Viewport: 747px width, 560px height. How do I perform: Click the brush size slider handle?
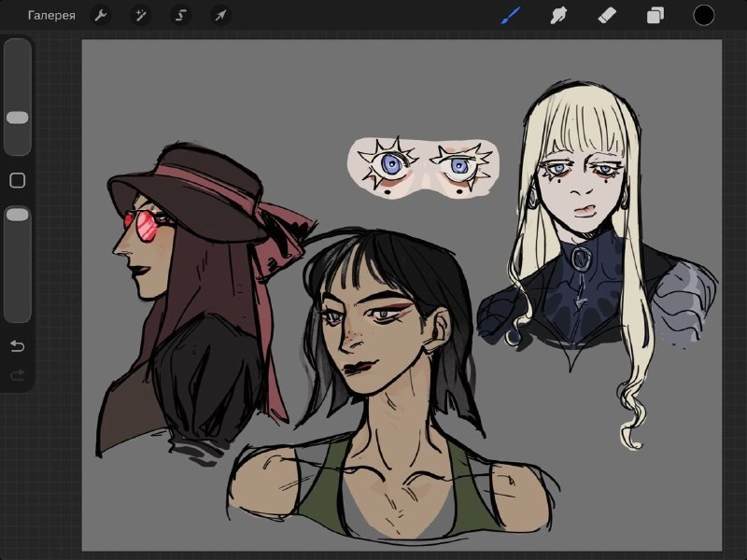pyautogui.click(x=18, y=119)
